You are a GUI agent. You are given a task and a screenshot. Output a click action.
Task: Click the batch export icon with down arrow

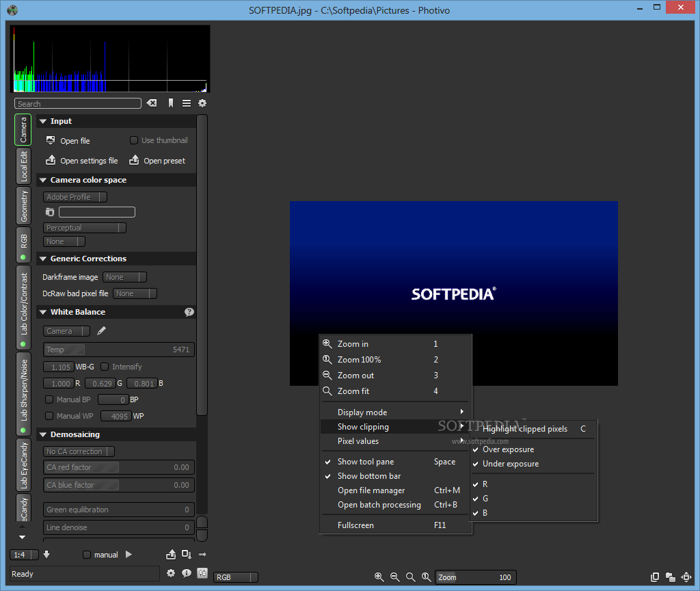tap(187, 554)
